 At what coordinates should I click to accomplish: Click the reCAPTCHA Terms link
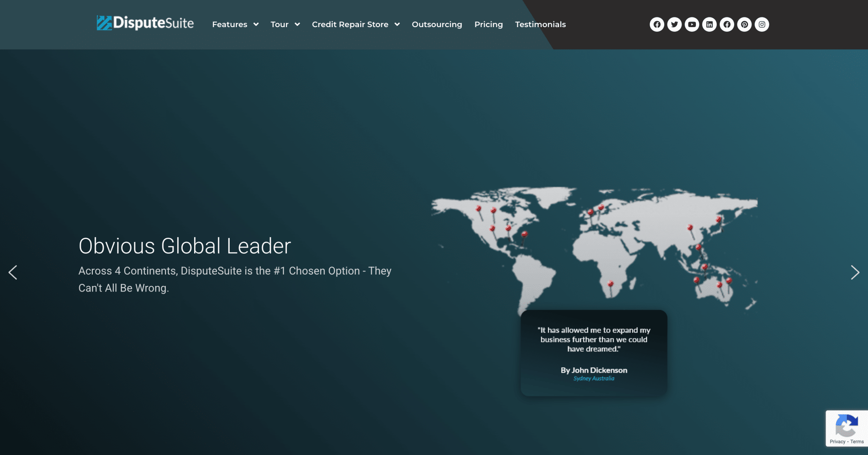point(857,441)
